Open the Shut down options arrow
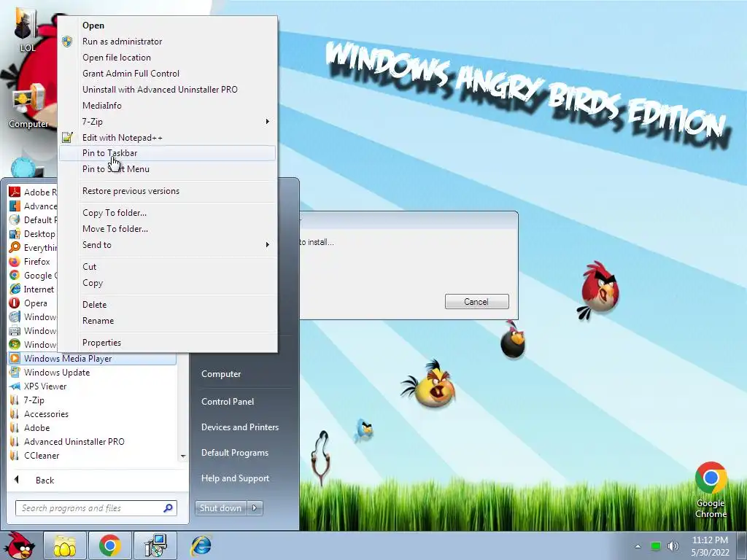The height and width of the screenshot is (560, 747). point(255,508)
